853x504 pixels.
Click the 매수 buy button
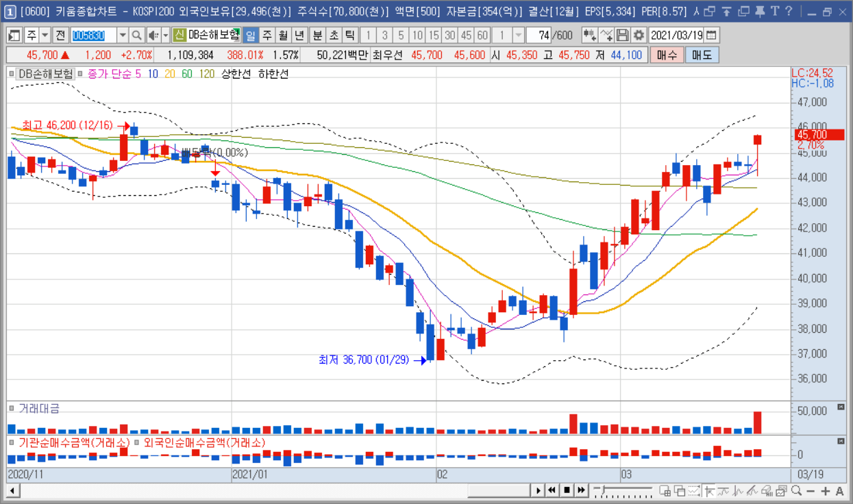667,55
